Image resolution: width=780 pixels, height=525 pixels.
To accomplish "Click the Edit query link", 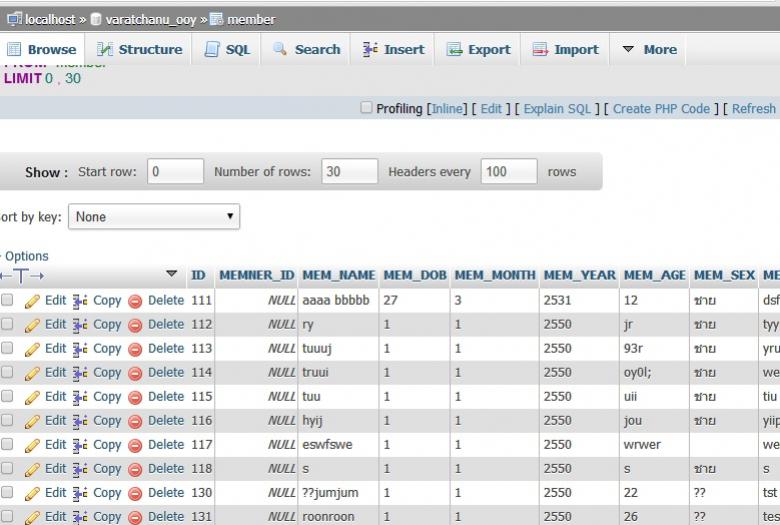I will [x=491, y=108].
